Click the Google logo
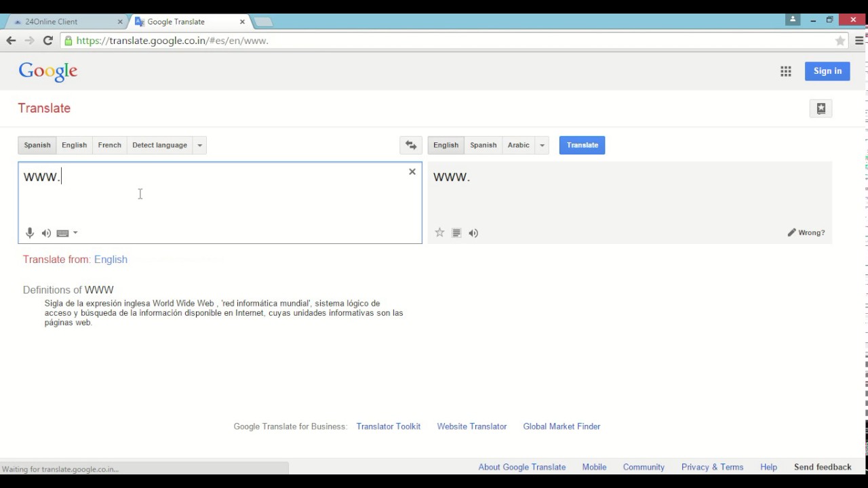Screen dimensions: 868x488 48,72
